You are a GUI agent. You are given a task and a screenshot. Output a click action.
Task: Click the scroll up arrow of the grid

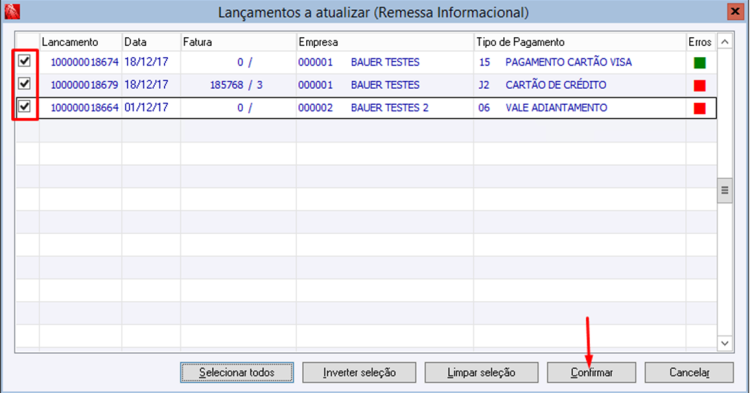[725, 42]
